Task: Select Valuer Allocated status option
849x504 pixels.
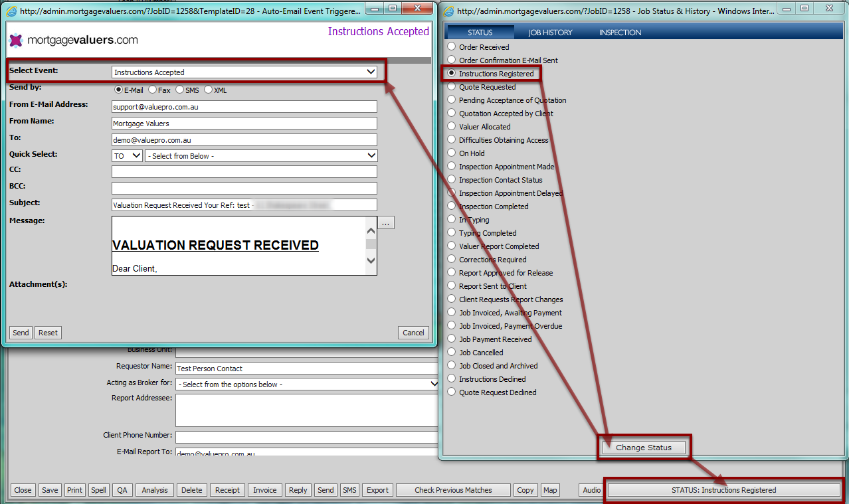Action: 452,127
